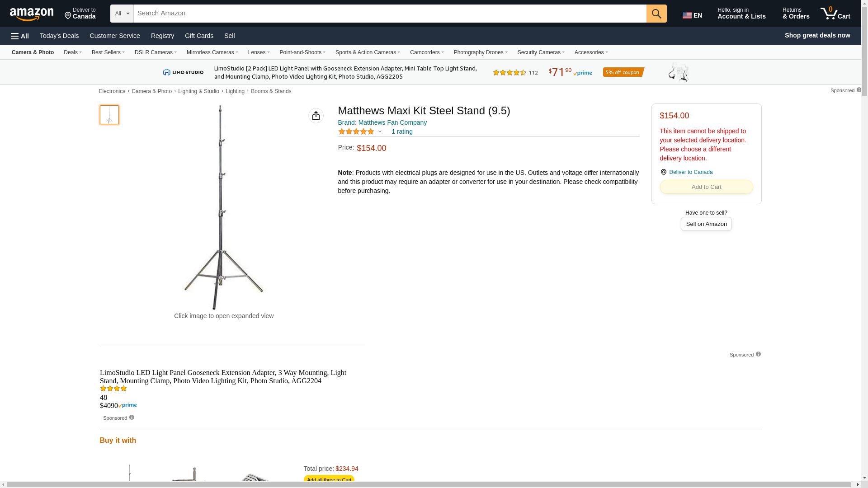This screenshot has width=868, height=488.
Task: Open Today's Deals in nav bar
Action: pyautogui.click(x=59, y=36)
